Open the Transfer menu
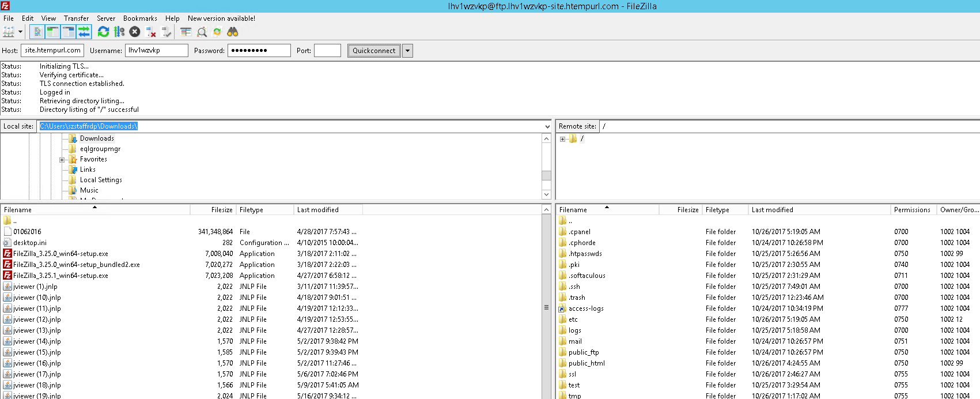This screenshot has width=980, height=399. (x=77, y=18)
